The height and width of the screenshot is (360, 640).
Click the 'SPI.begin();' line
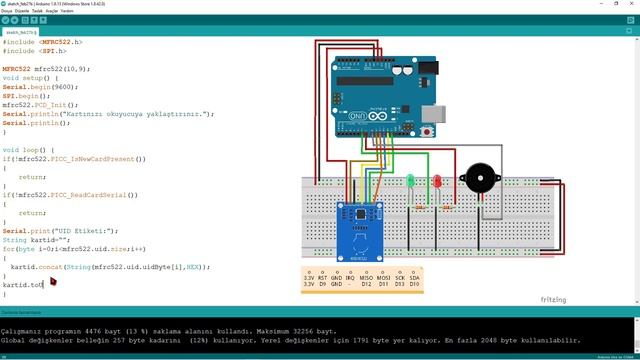tap(26, 96)
